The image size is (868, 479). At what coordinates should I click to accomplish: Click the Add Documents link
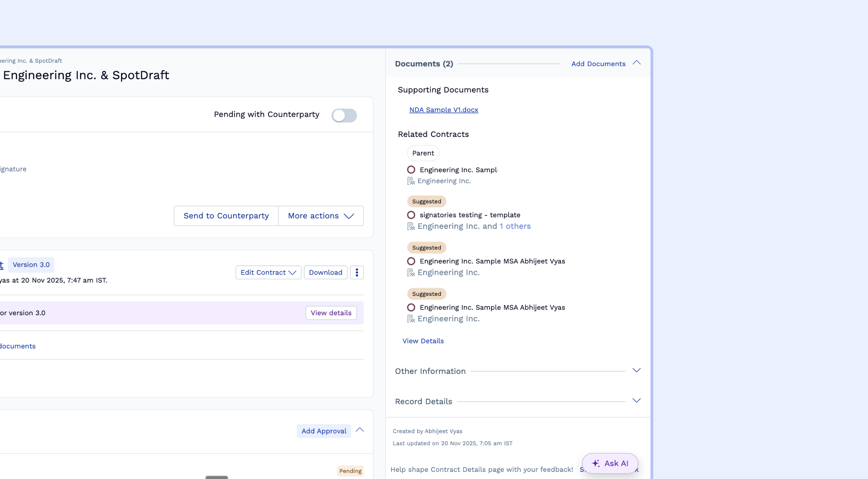point(598,64)
